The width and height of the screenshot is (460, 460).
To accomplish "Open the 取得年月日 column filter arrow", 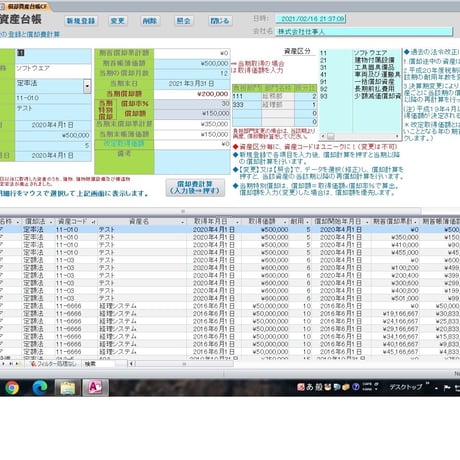I will click(x=237, y=222).
